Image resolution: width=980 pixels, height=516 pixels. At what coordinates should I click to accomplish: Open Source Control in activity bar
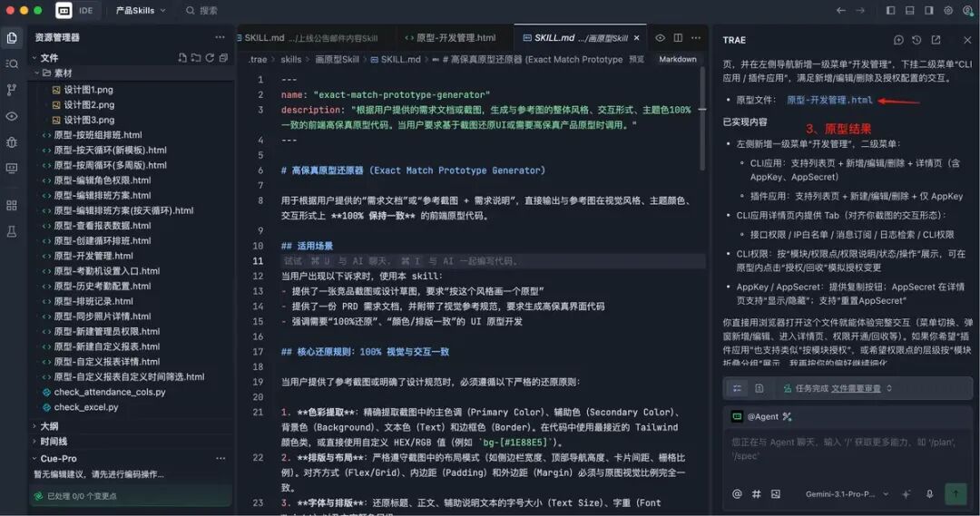(12, 90)
